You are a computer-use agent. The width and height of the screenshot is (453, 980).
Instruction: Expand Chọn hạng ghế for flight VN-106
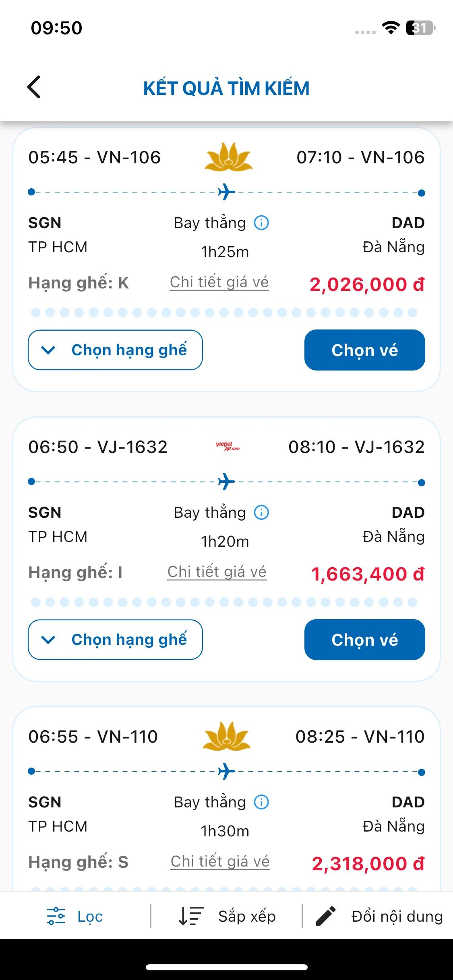115,350
